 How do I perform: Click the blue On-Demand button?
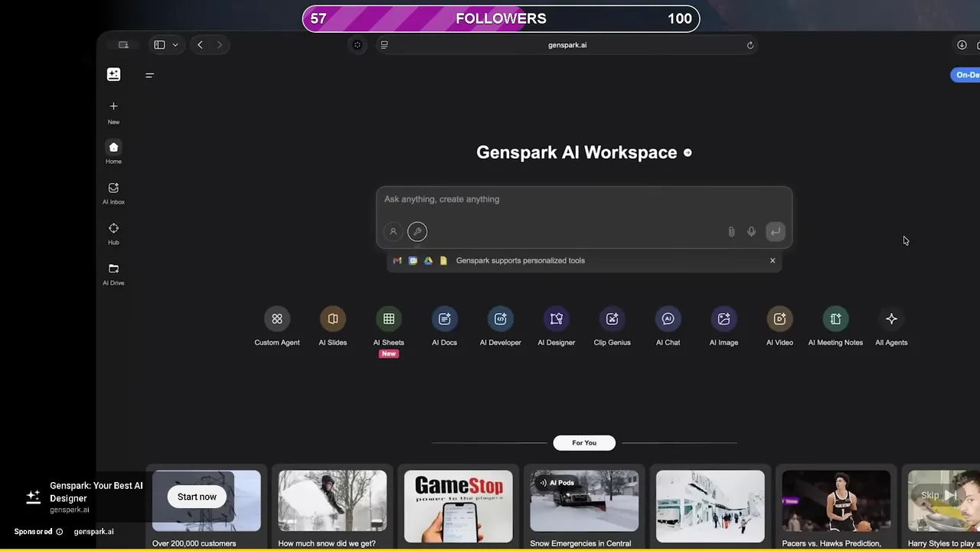tap(965, 75)
